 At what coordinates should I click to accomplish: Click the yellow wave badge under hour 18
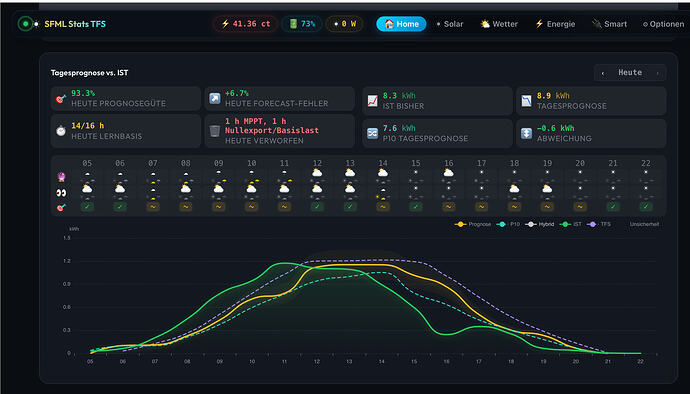pos(514,206)
